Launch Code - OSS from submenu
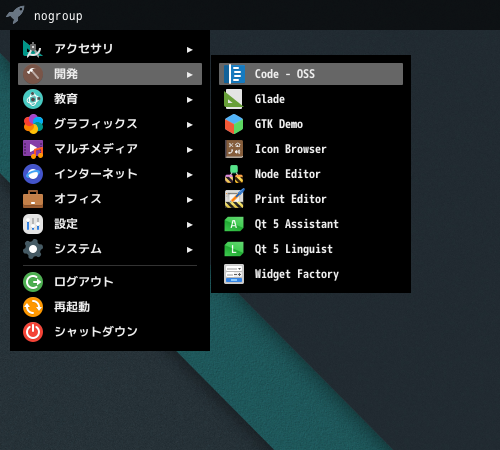The height and width of the screenshot is (450, 500). [311, 74]
